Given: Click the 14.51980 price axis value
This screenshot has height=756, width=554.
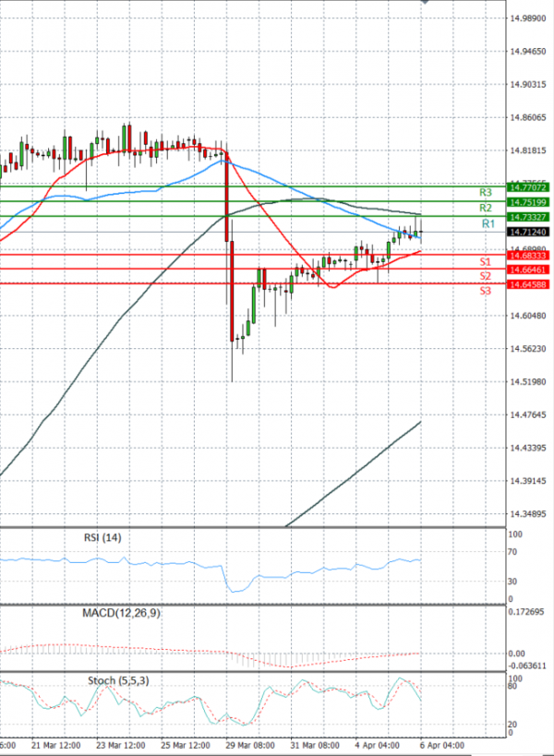Looking at the screenshot, I should (x=528, y=382).
